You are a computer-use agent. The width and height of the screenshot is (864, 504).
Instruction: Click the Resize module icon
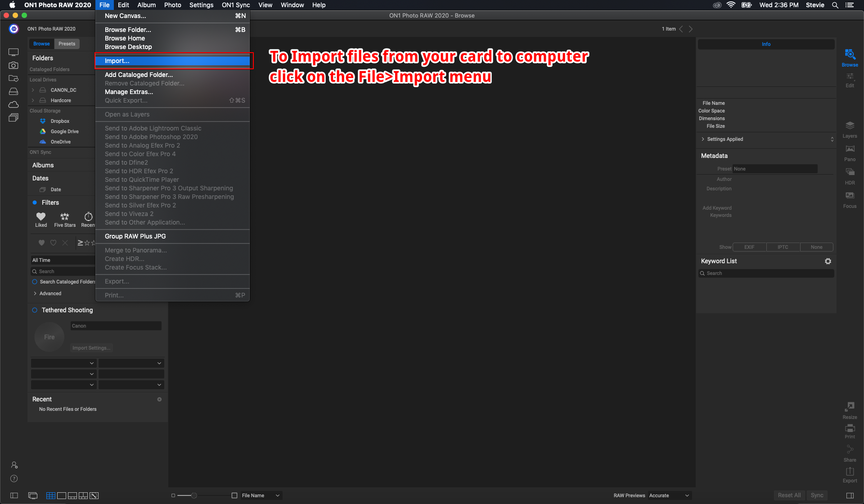coord(850,407)
